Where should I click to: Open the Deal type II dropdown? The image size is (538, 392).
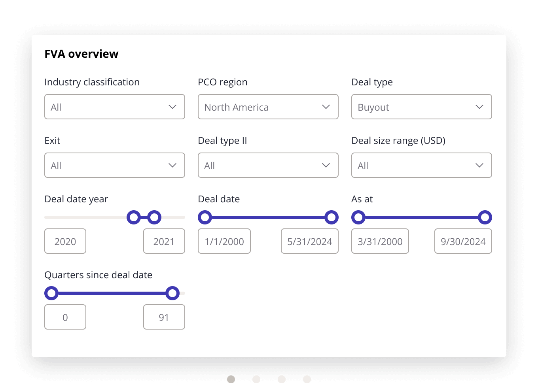pos(268,165)
